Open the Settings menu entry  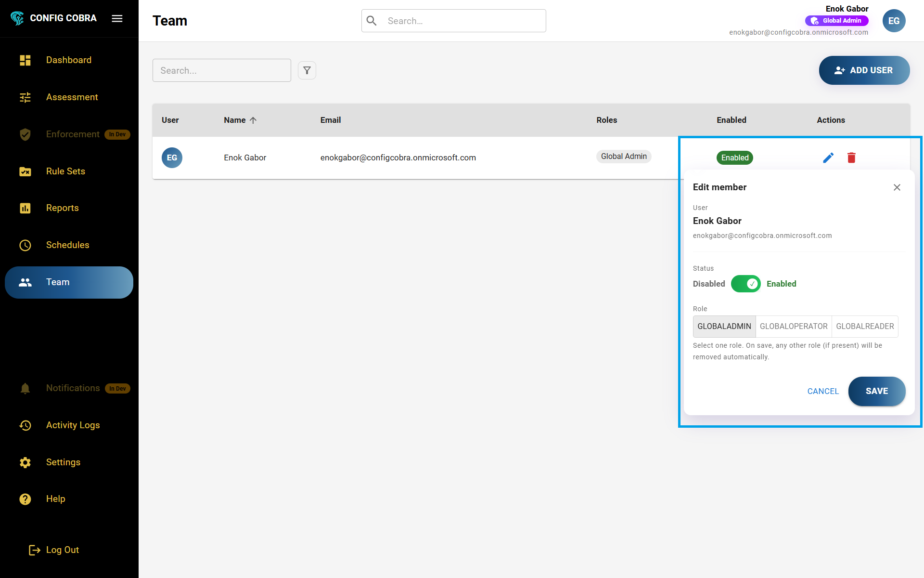(63, 462)
